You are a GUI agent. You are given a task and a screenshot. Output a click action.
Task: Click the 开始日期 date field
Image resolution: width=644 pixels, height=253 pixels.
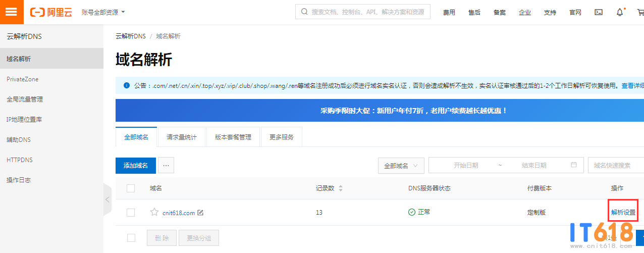tap(465, 165)
